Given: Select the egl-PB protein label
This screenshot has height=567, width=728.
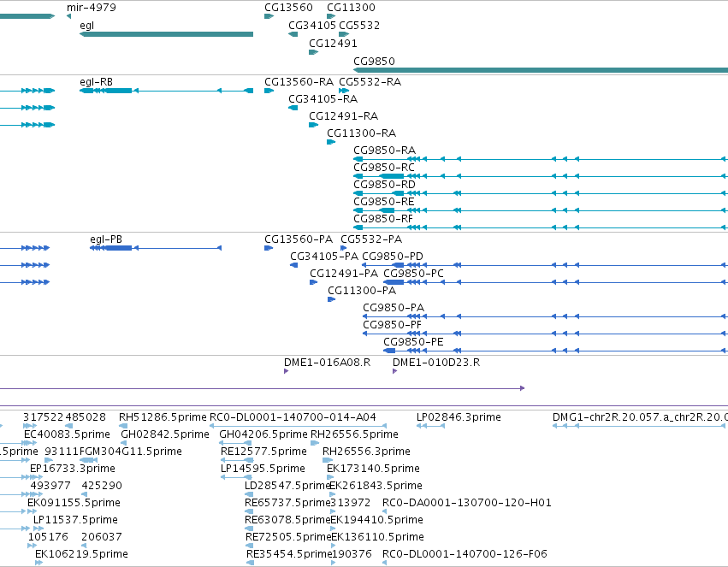Looking at the screenshot, I should pyautogui.click(x=106, y=239).
